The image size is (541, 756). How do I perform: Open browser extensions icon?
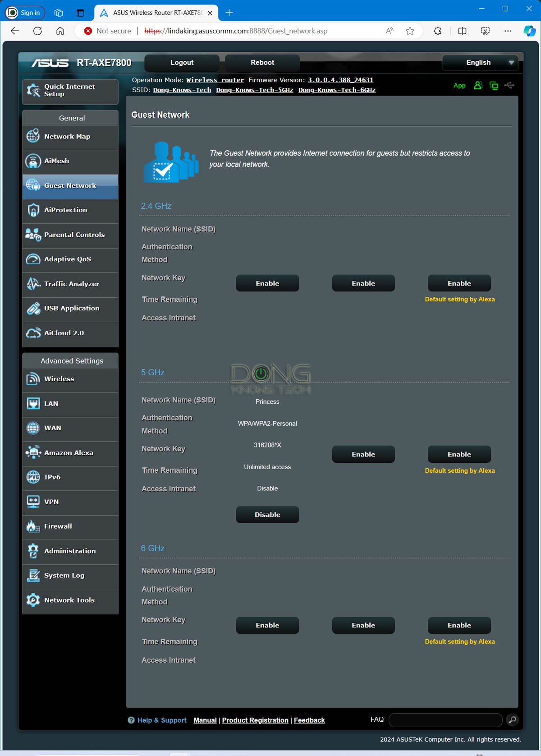pyautogui.click(x=437, y=31)
